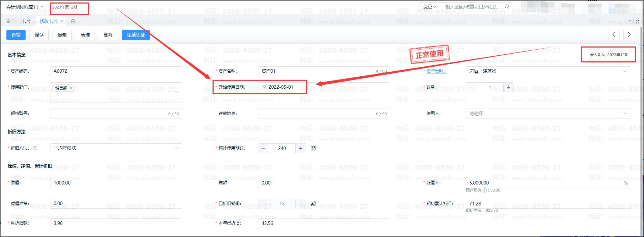
Task: Open the 凭证 search type menu
Action: (x=430, y=7)
